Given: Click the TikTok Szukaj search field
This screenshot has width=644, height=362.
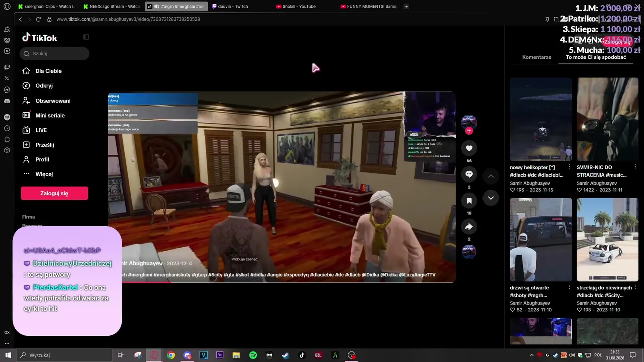Looking at the screenshot, I should (x=54, y=54).
